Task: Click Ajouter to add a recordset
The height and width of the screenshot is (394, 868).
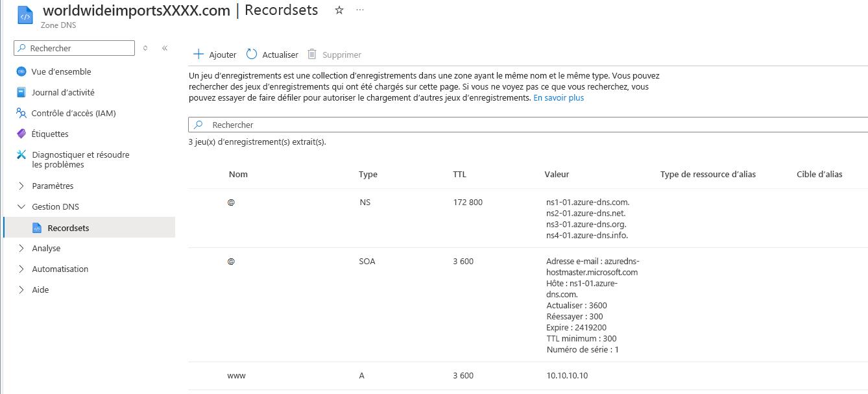Action: click(215, 55)
